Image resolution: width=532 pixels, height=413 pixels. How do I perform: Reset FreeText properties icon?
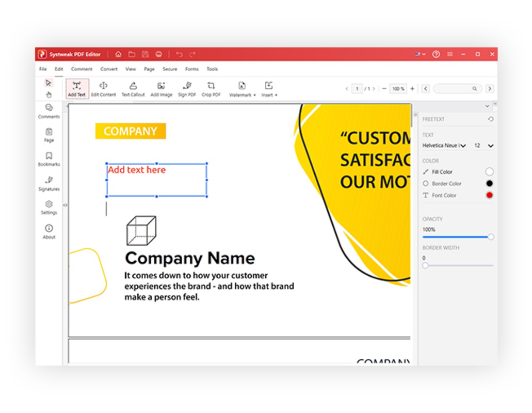point(491,119)
